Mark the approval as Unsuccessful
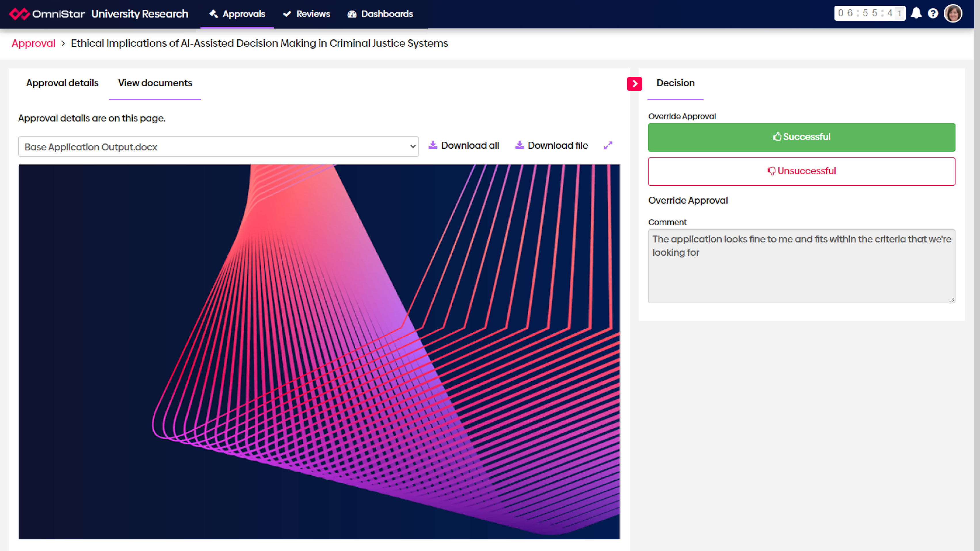The width and height of the screenshot is (980, 551). [x=802, y=171]
